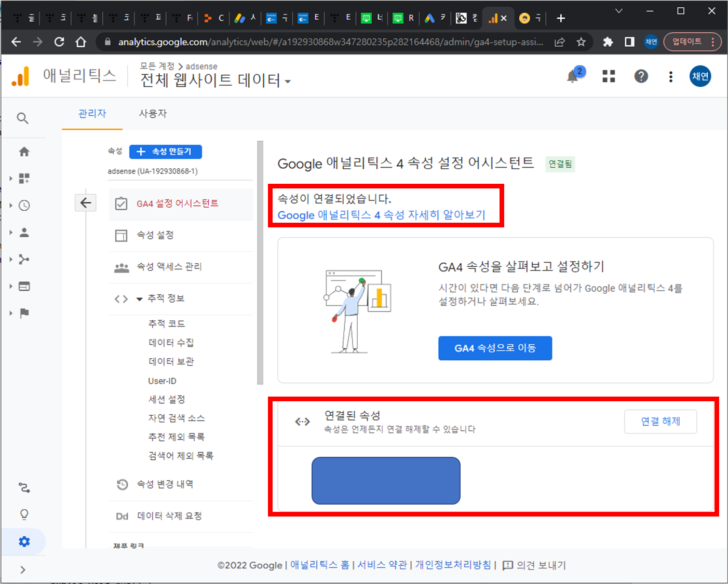The image size is (728, 584).
Task: Click the search magnifier in the sidebar
Action: pyautogui.click(x=22, y=118)
